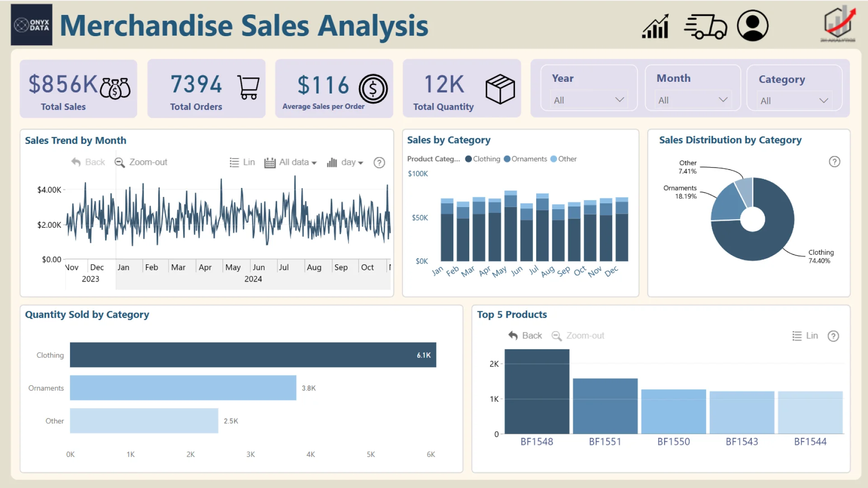Click the Jul bar in Sales by Category
This screenshot has height=488, width=868.
click(542, 227)
